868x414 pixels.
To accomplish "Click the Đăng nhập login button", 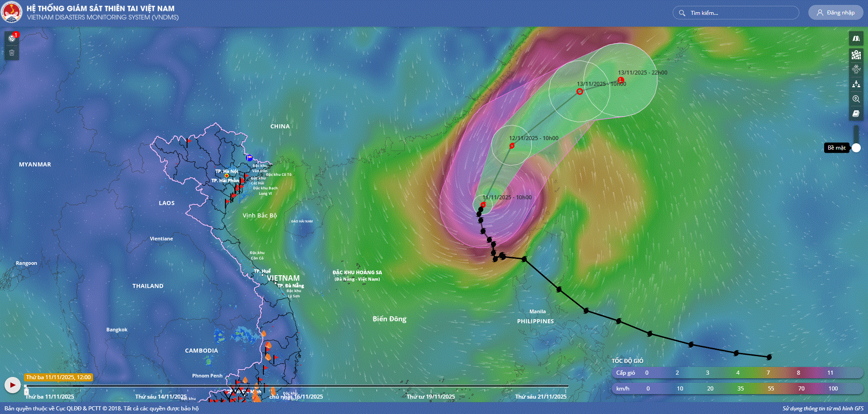I will click(835, 13).
